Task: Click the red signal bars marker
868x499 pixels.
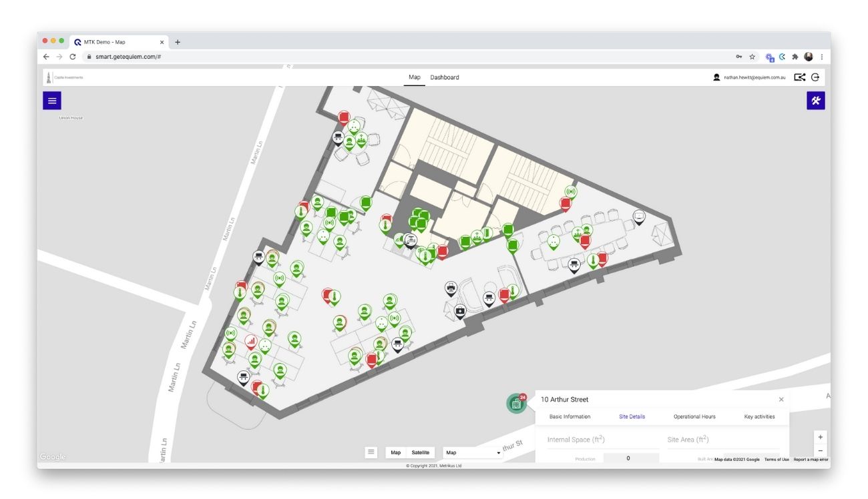Action: [251, 341]
